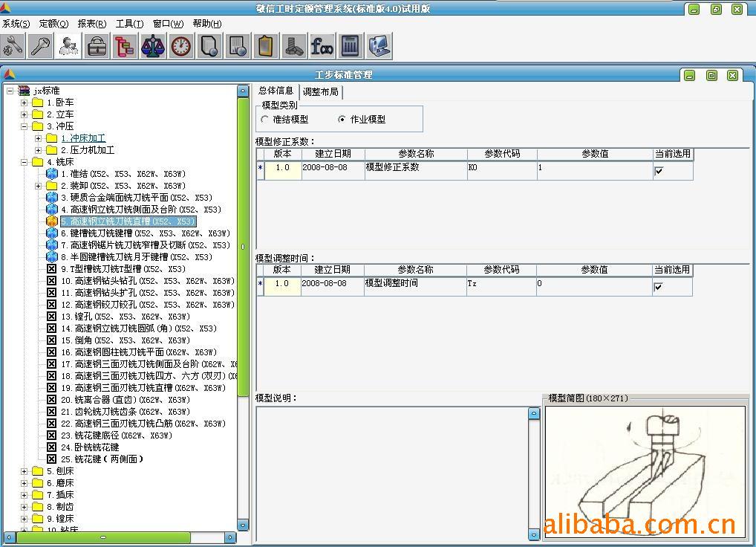The height and width of the screenshot is (547, 756).
Task: Click the wrench settings toolbar icon
Action: pos(13,46)
